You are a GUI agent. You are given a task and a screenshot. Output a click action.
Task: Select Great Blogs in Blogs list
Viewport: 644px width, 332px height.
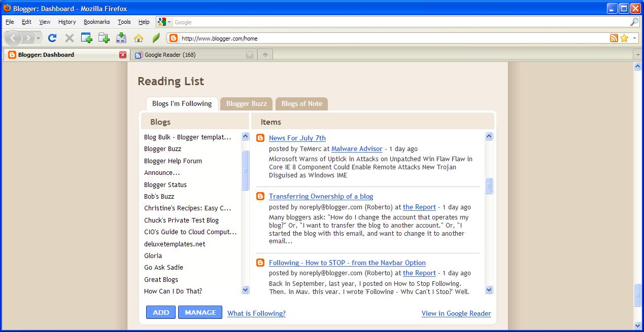point(161,279)
